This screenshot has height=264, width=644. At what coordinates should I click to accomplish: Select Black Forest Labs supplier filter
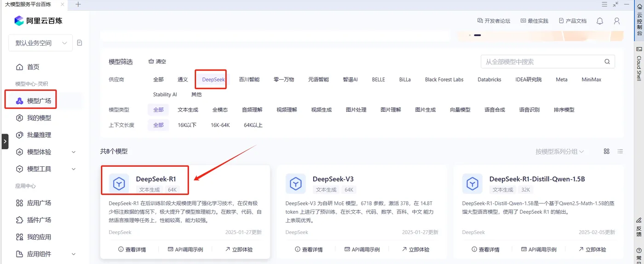[444, 79]
